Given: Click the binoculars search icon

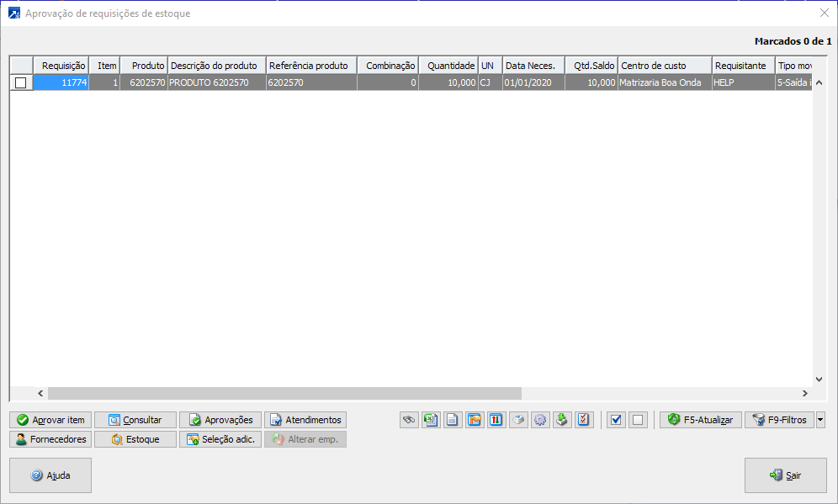Looking at the screenshot, I should coord(410,420).
